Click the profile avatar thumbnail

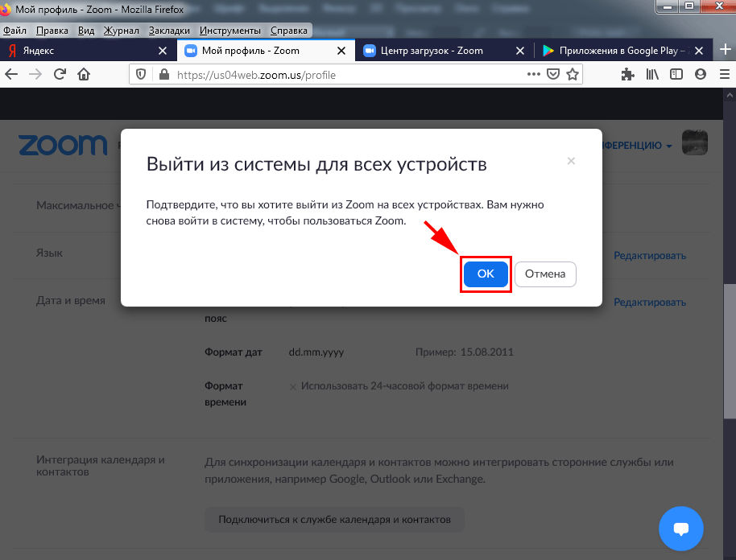click(695, 143)
